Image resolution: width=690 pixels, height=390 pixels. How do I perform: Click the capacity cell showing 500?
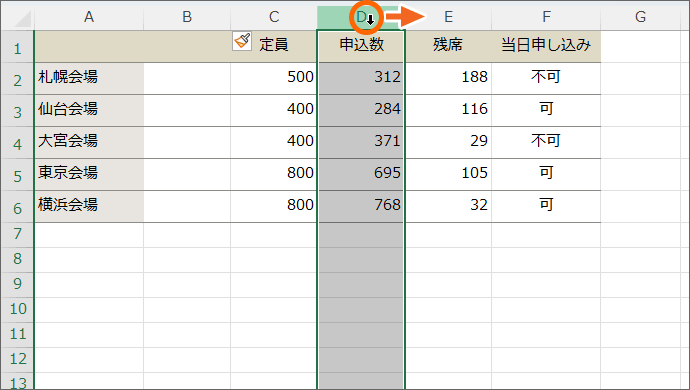pyautogui.click(x=274, y=79)
